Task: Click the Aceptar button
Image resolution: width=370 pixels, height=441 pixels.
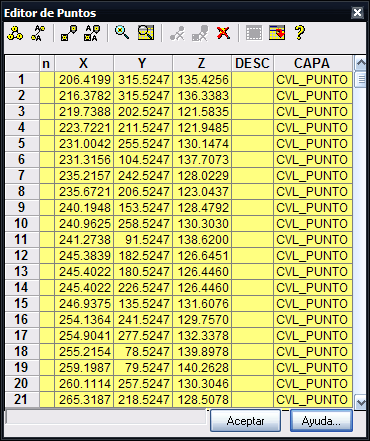Action: point(245,421)
